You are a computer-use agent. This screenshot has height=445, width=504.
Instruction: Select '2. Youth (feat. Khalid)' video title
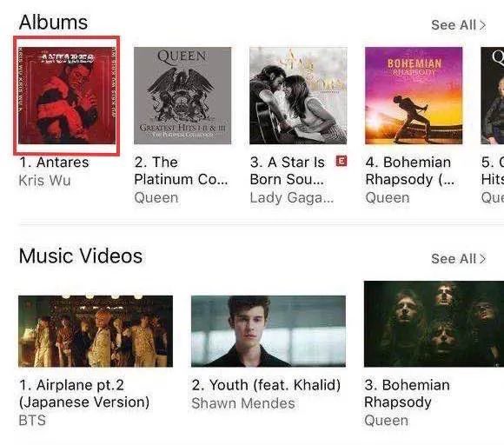[x=266, y=385]
